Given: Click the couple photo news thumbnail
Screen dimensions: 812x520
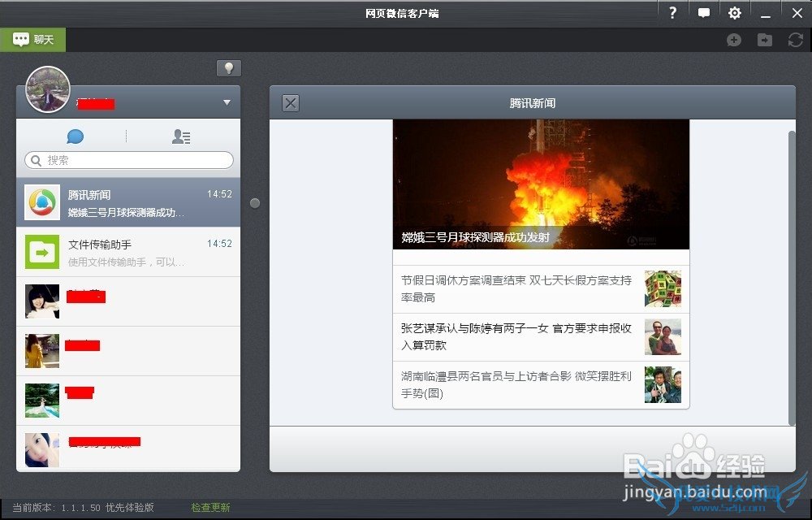Looking at the screenshot, I should click(663, 337).
